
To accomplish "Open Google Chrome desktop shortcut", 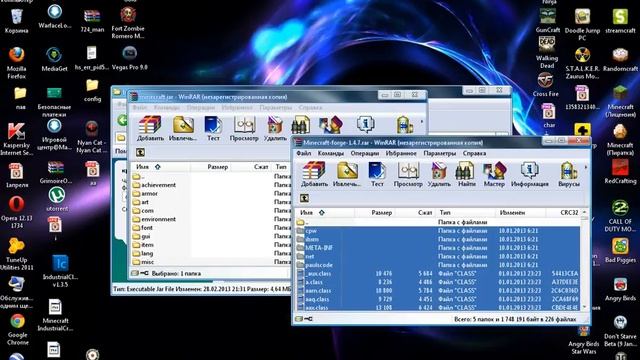I will click(17, 329).
